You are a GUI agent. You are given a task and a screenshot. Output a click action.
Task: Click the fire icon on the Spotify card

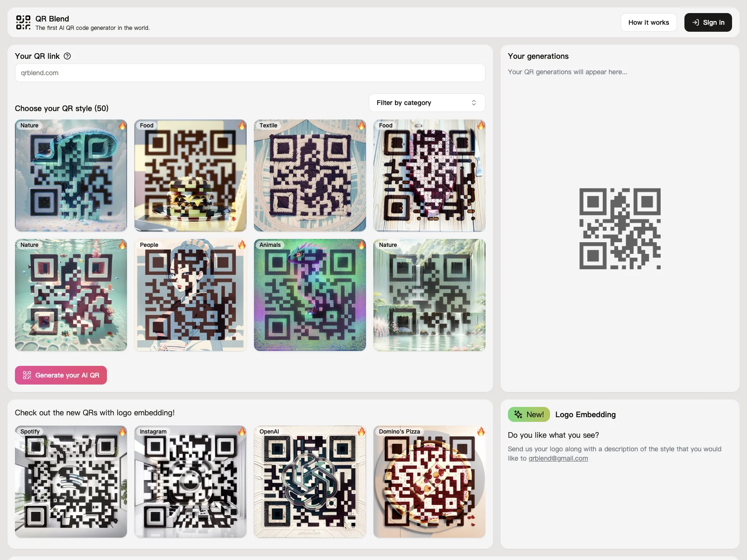(x=122, y=431)
